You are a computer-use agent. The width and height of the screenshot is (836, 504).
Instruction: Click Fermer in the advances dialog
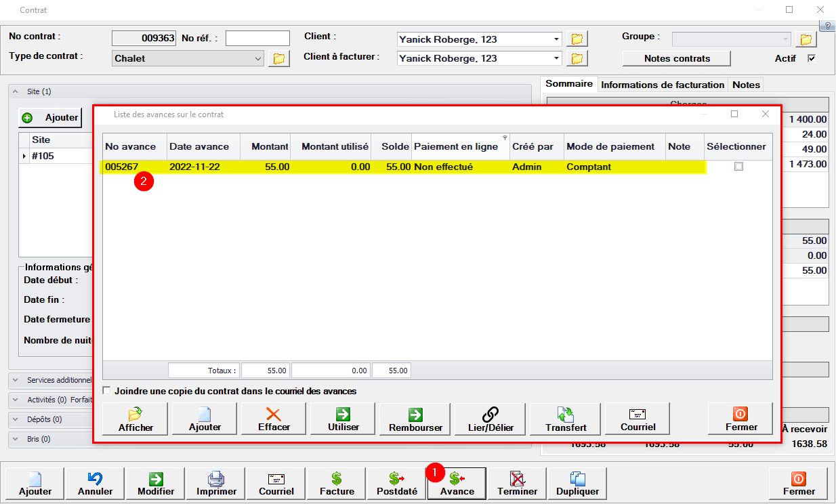[740, 419]
